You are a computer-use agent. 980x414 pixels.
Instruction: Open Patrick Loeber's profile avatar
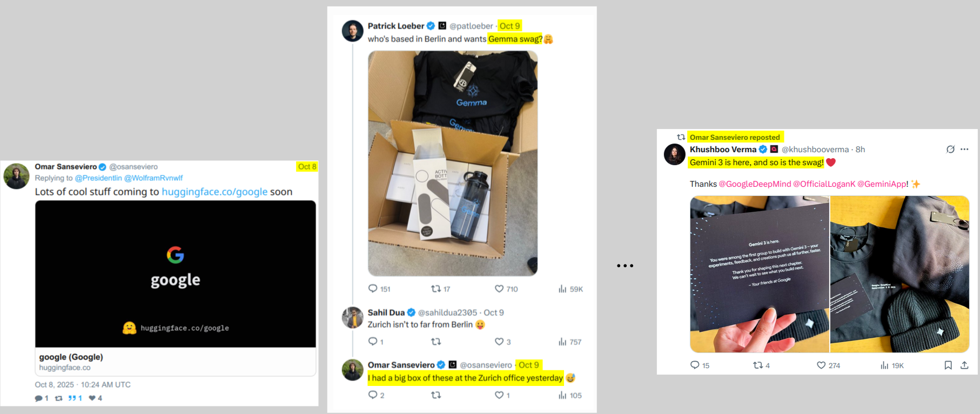[x=353, y=31]
